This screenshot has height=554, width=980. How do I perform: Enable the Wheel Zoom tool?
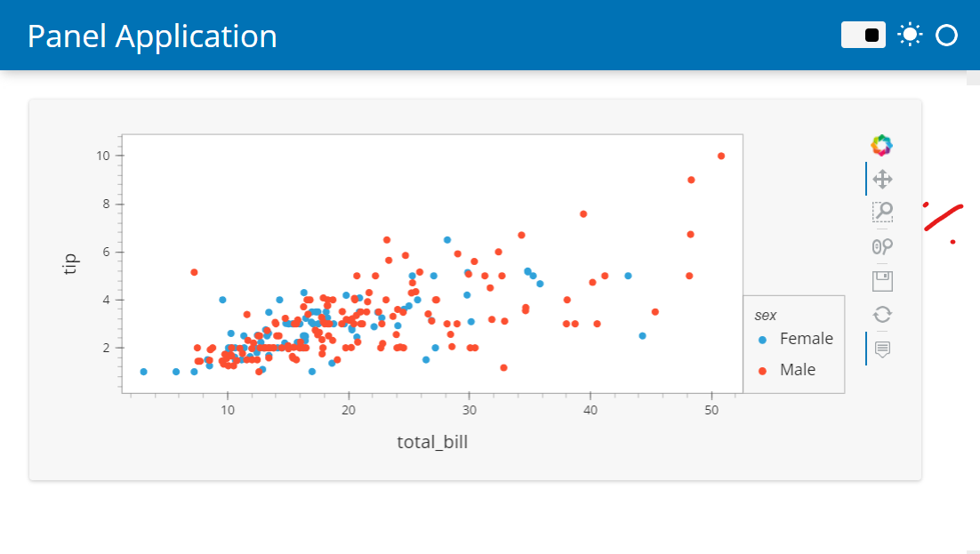881,246
